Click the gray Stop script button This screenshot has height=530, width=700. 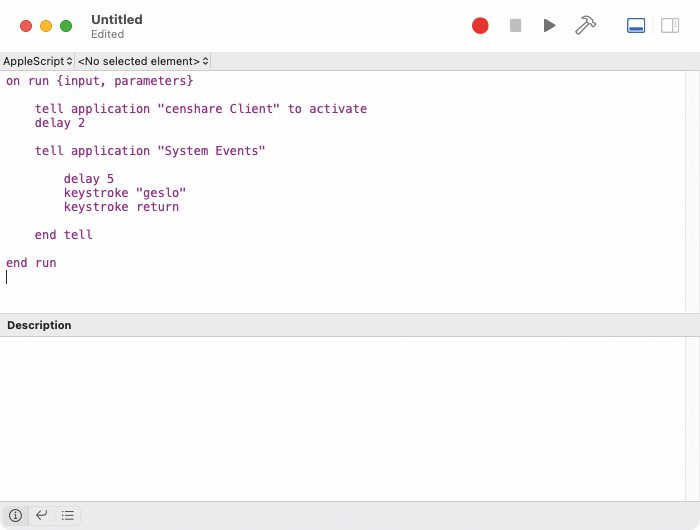515,25
